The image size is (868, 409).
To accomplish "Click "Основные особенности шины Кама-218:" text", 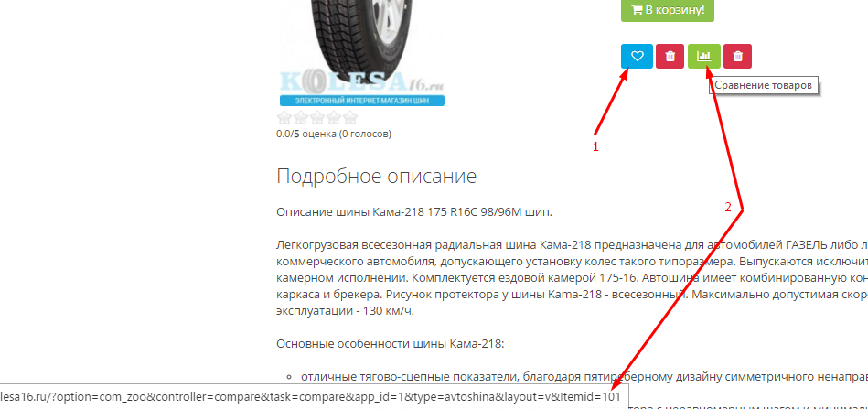I will point(391,344).
